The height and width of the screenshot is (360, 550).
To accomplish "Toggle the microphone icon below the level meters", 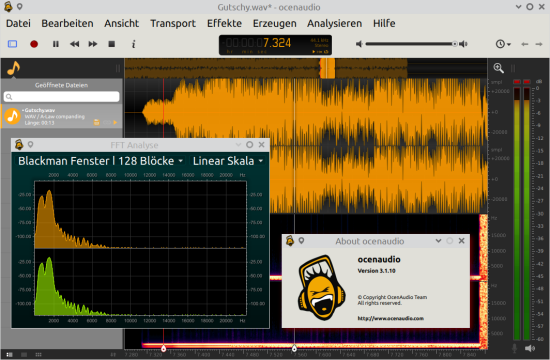I will click(515, 348).
